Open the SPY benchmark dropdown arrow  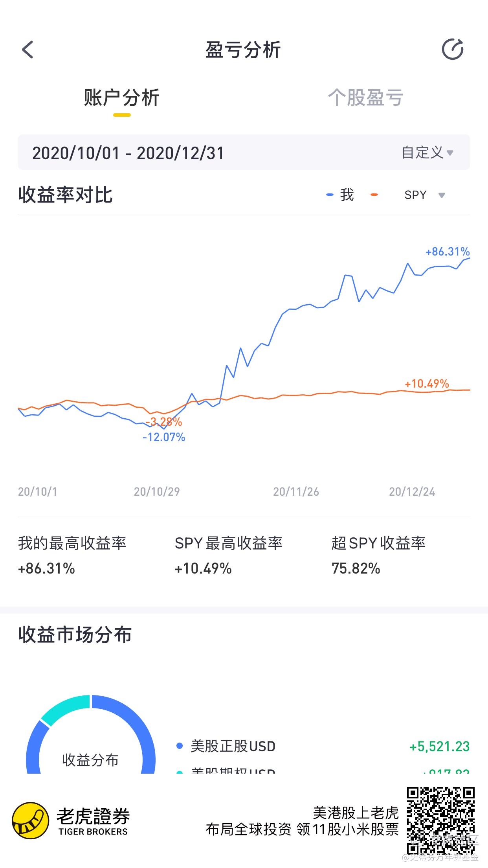click(x=442, y=195)
